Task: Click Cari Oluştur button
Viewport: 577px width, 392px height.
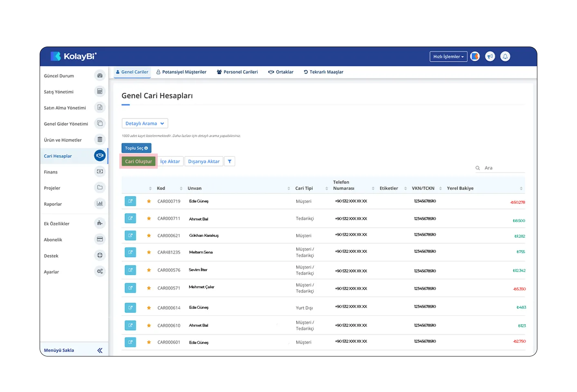Action: pyautogui.click(x=139, y=161)
